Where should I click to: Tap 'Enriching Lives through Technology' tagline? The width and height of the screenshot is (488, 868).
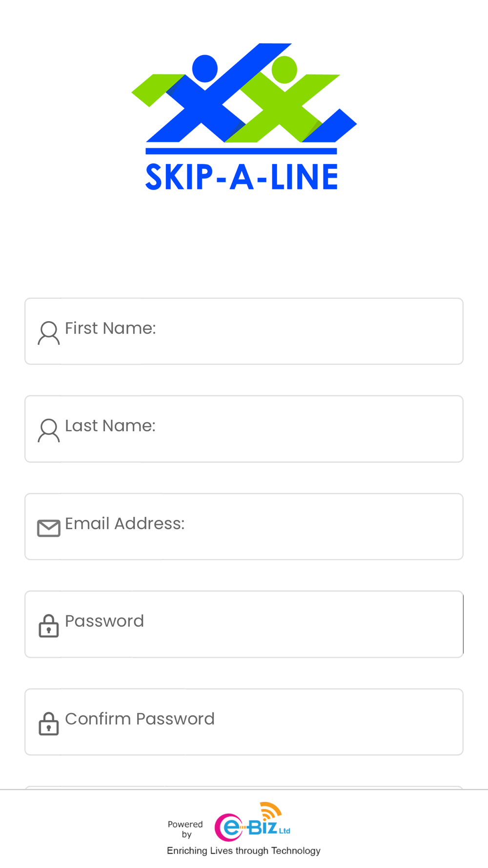coord(244,851)
